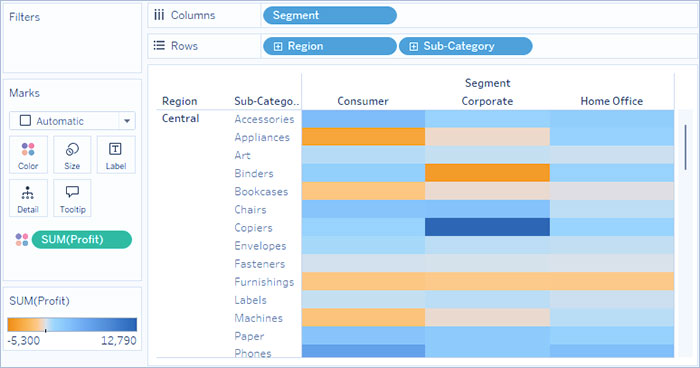Open the Color marks card

click(28, 155)
